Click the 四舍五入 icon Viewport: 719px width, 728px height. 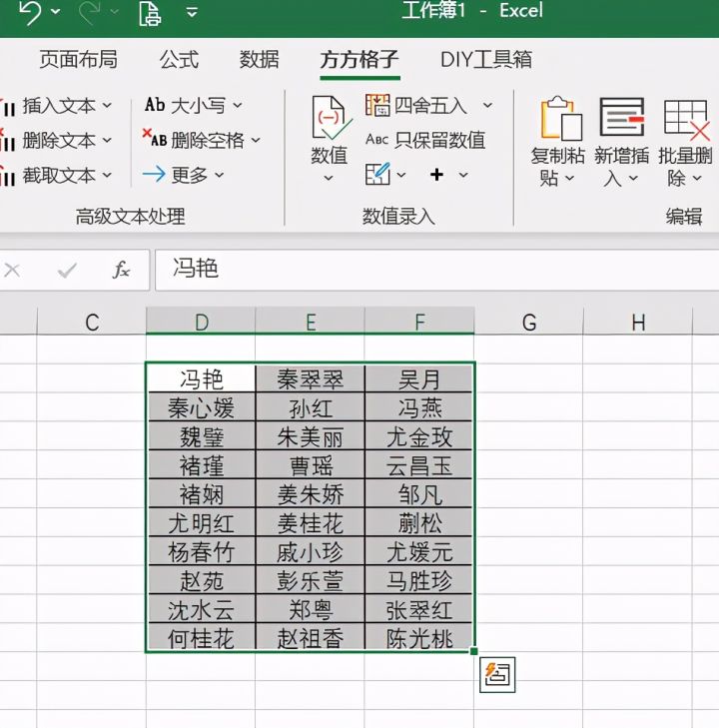(377, 105)
